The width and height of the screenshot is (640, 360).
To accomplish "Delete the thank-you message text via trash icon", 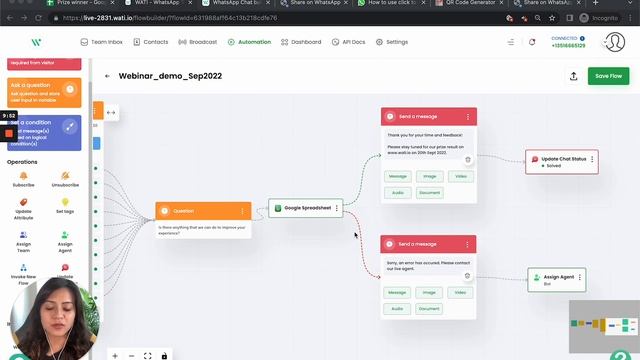I will pos(468,160).
